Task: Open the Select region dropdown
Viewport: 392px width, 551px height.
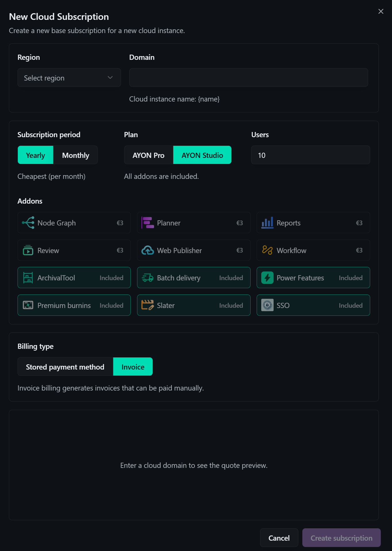Action: (x=69, y=78)
